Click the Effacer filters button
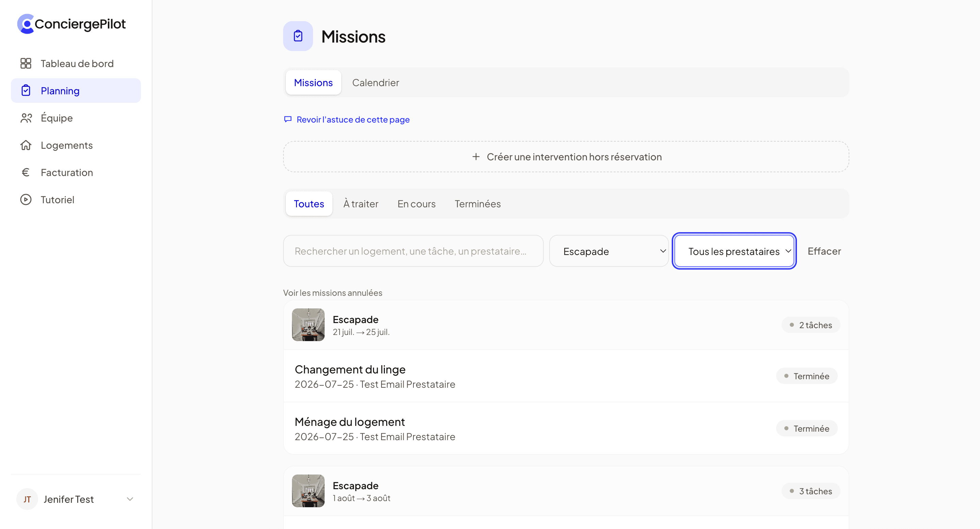Screen dimensions: 980x529 pyautogui.click(x=824, y=251)
